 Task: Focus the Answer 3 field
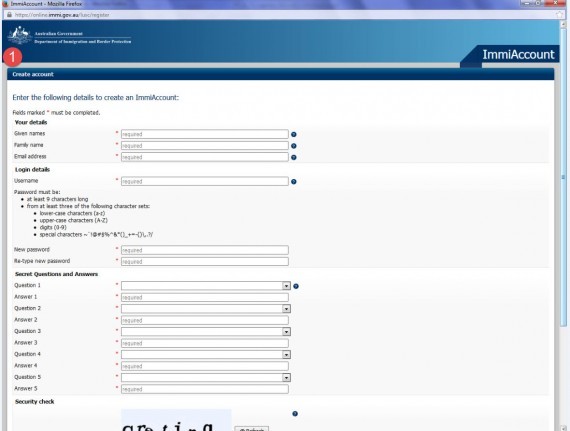point(205,343)
